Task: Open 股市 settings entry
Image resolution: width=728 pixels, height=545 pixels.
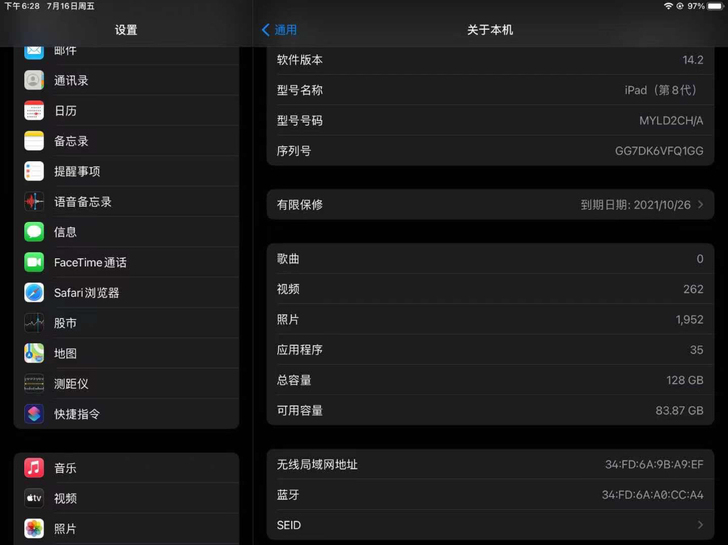Action: pyautogui.click(x=126, y=323)
